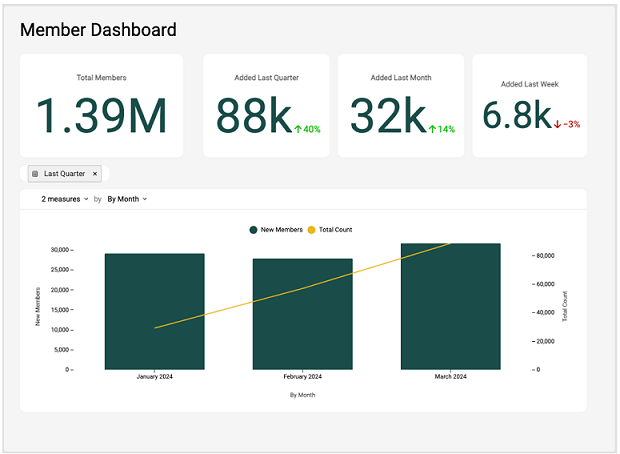This screenshot has width=620, height=454.
Task: Click the yellow Total Count legend dot
Action: pyautogui.click(x=311, y=230)
